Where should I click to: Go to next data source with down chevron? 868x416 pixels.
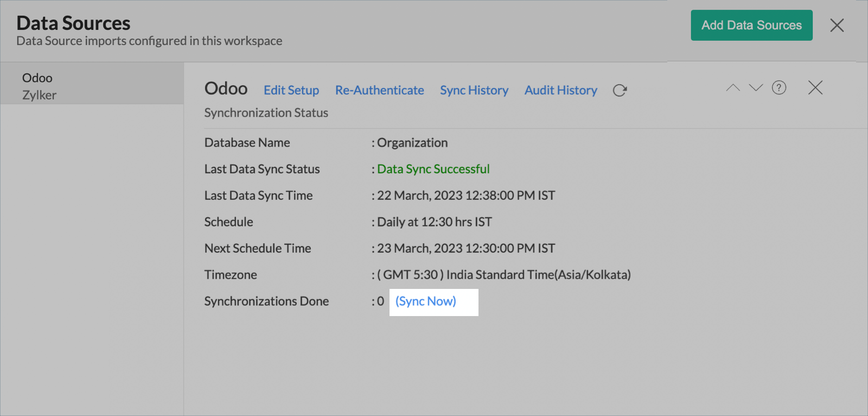[756, 88]
